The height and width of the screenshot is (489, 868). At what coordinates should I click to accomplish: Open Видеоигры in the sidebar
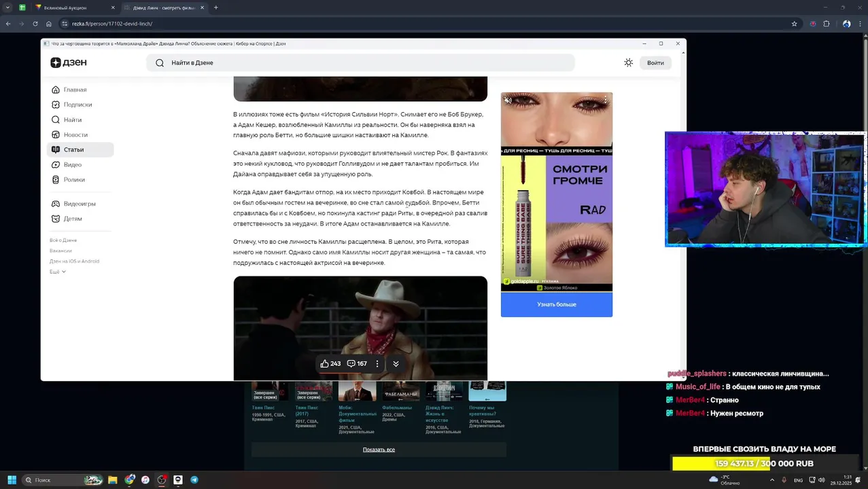coord(80,204)
